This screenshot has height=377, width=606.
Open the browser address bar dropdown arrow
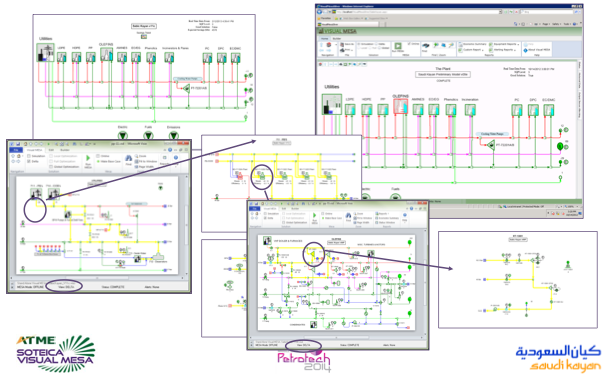(x=500, y=12)
